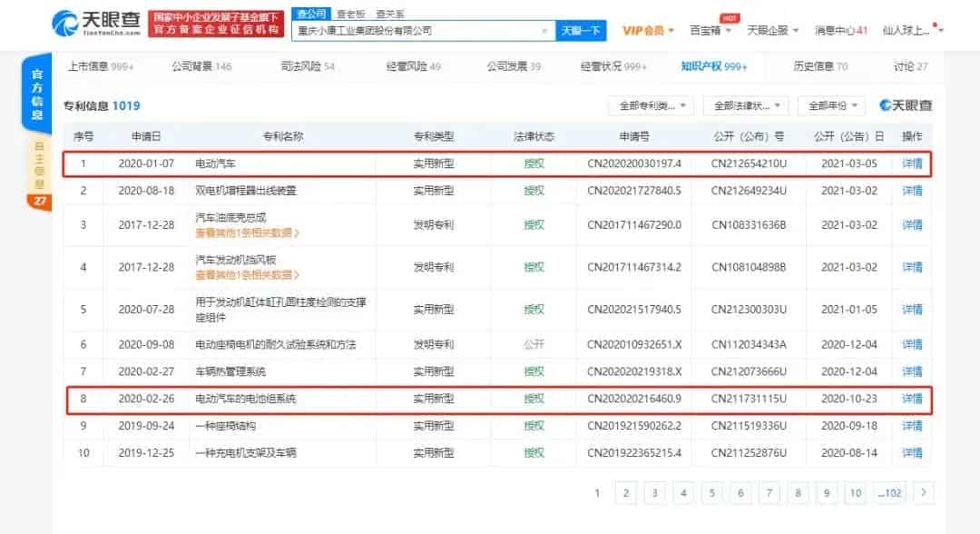Screen dimensions: 980x534
Task: Go to page 6 of patents
Action: click(x=740, y=493)
